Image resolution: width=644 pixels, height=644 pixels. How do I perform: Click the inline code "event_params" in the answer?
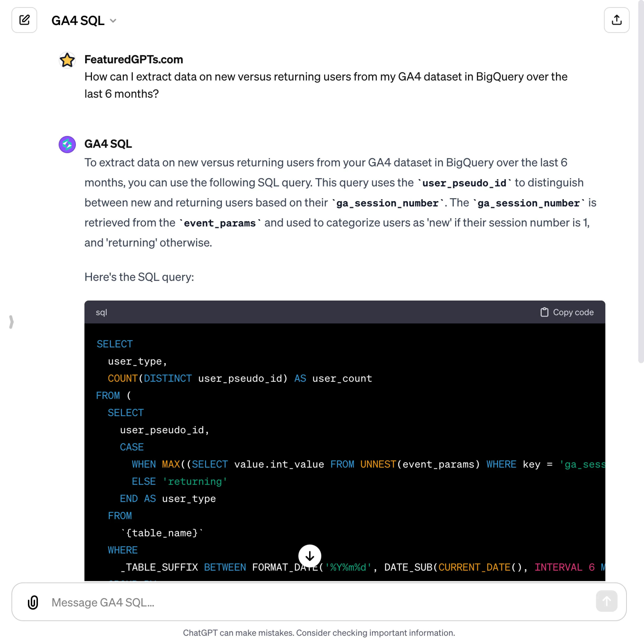pyautogui.click(x=220, y=223)
